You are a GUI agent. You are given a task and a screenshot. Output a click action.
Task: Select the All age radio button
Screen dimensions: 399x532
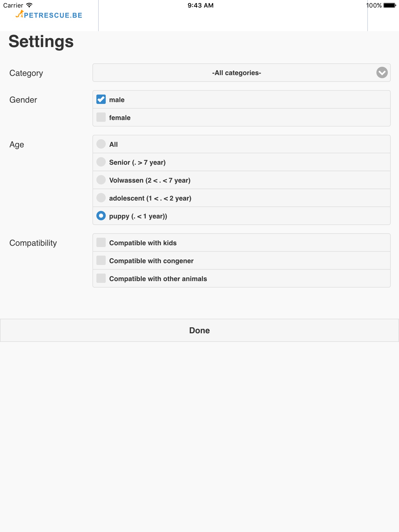pyautogui.click(x=101, y=144)
